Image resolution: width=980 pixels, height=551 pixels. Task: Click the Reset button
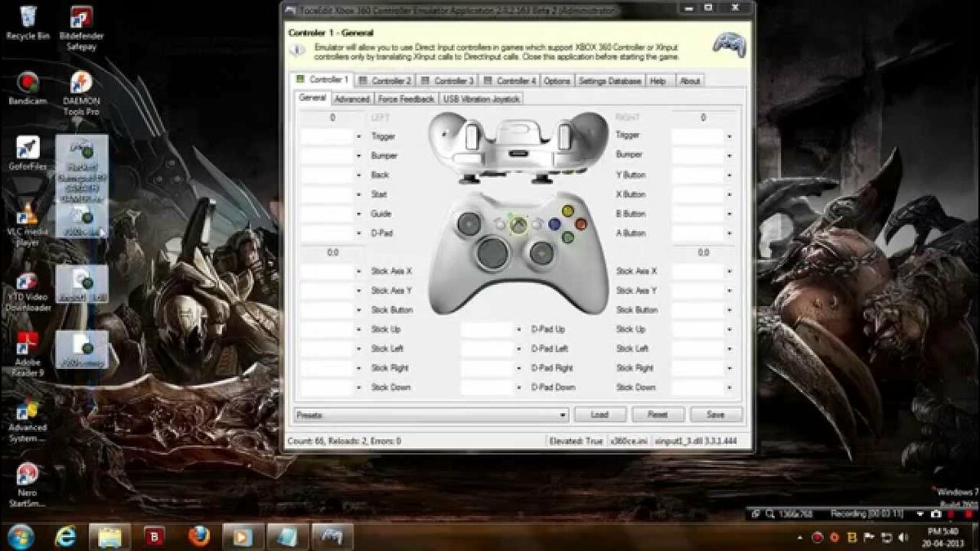pyautogui.click(x=657, y=415)
